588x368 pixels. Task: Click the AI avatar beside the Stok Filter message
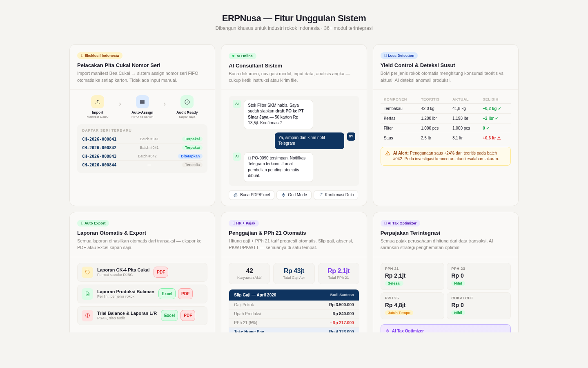point(237,104)
